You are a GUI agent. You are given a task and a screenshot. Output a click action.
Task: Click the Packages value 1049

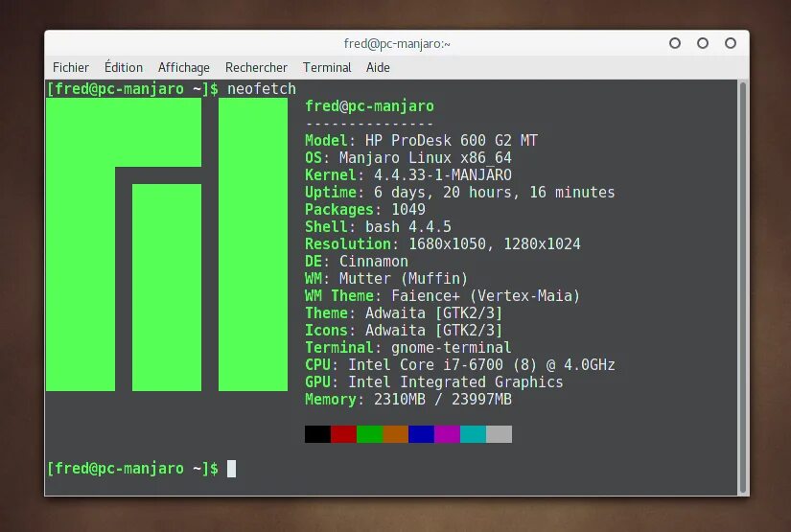[408, 209]
